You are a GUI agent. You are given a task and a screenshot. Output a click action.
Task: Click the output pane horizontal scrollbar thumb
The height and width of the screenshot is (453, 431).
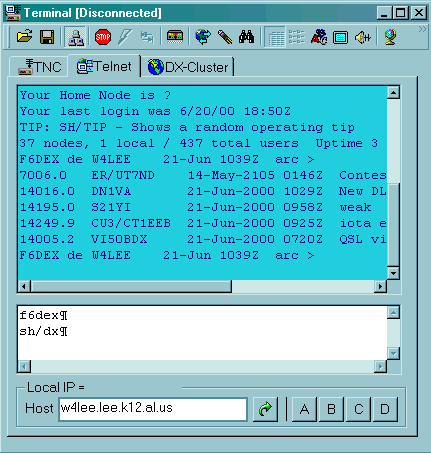pos(131,286)
